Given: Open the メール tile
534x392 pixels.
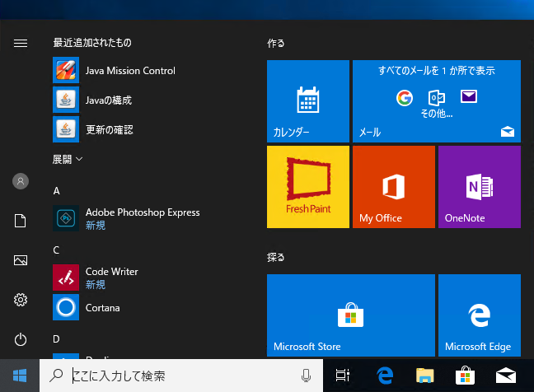Looking at the screenshot, I should tap(437, 101).
